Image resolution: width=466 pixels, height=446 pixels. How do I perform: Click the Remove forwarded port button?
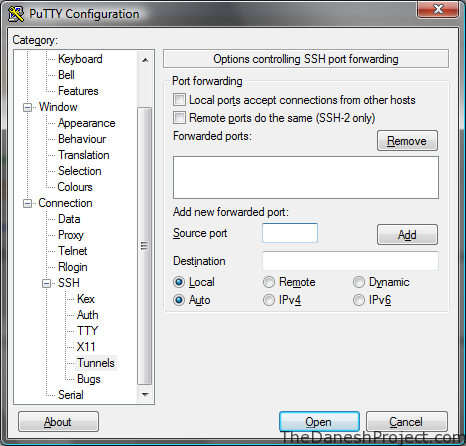pos(407,141)
